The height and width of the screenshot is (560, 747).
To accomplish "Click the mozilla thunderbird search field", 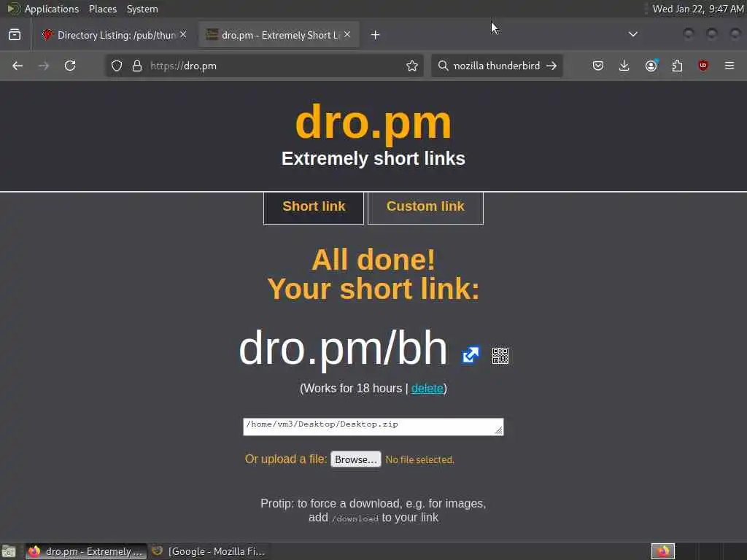I will (x=497, y=66).
